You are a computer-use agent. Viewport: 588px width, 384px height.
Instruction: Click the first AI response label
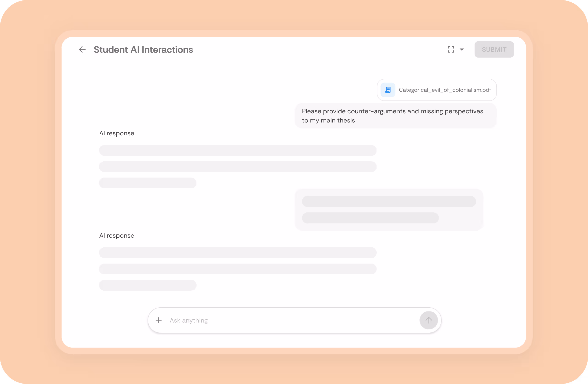pyautogui.click(x=117, y=133)
